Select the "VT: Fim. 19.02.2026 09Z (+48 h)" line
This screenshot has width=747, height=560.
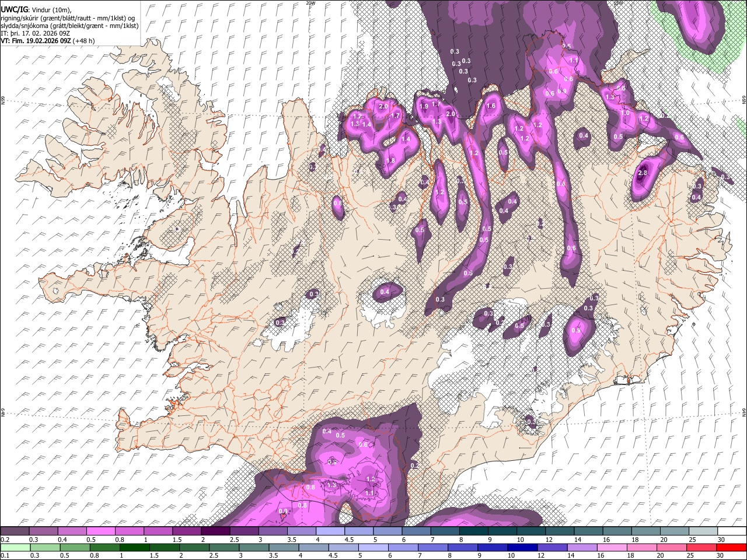coord(48,41)
